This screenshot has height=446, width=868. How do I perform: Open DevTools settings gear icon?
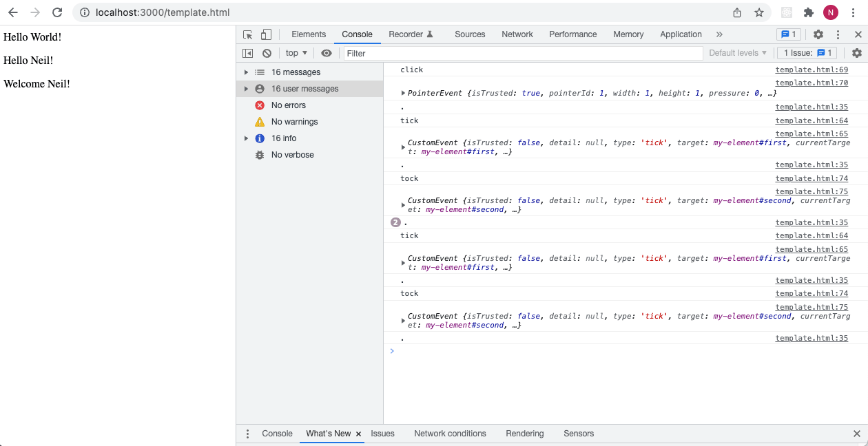pos(818,34)
